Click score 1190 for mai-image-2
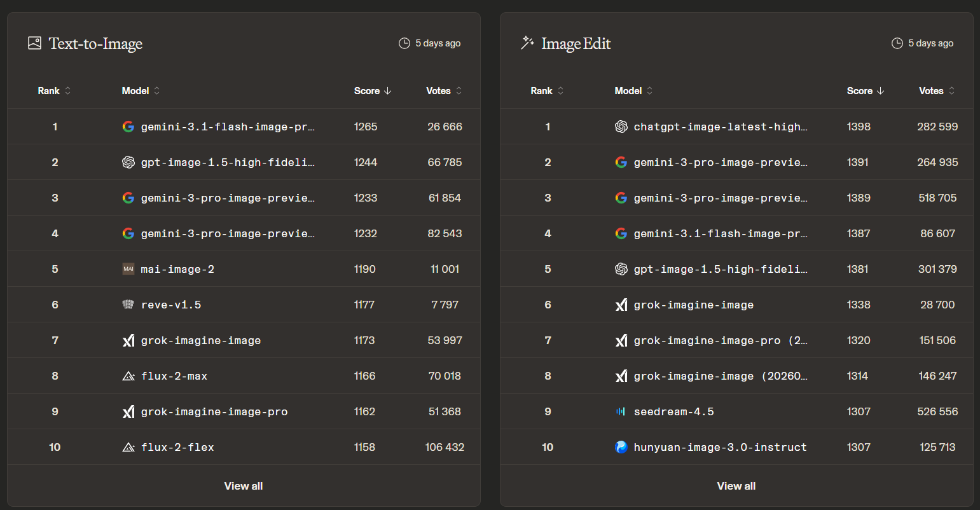The height and width of the screenshot is (510, 980). 365,269
